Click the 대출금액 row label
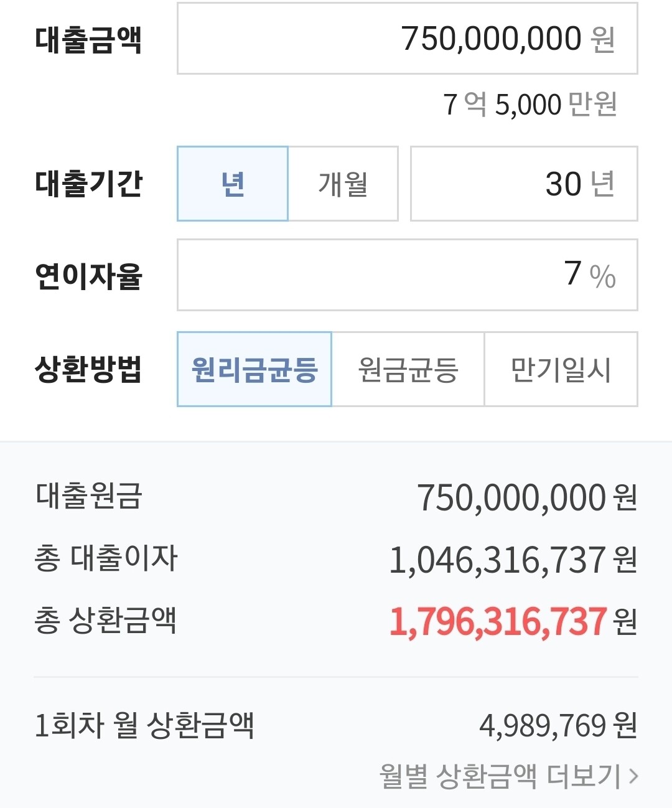 point(88,37)
